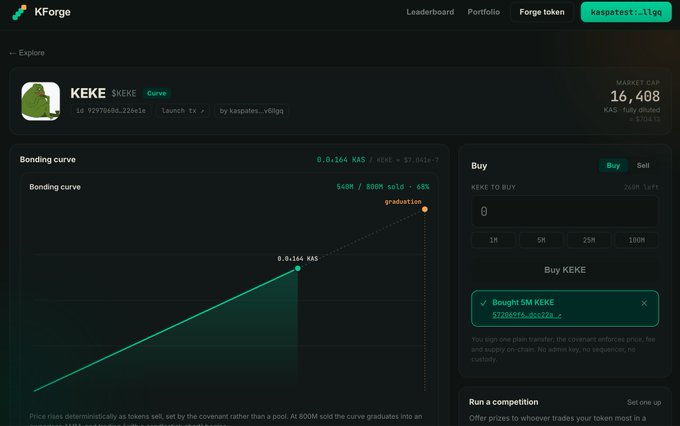Click the $KEKE ticker text
The height and width of the screenshot is (426, 680).
pos(124,93)
